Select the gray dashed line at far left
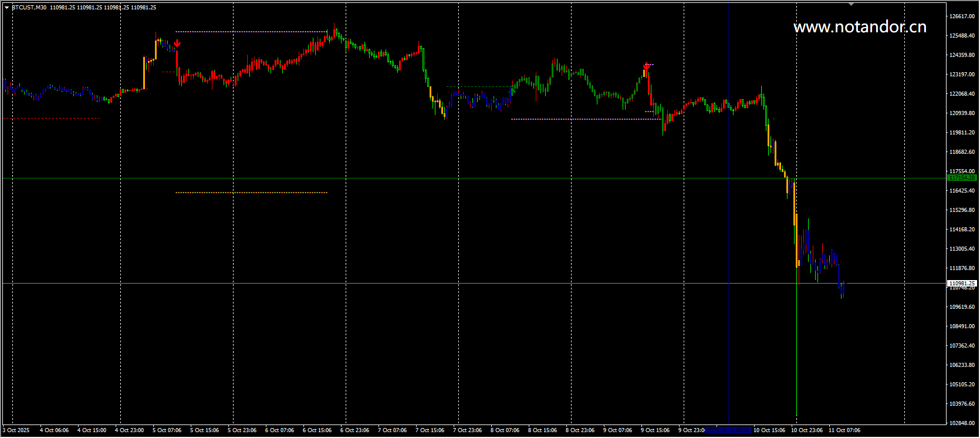Screen dimensions: 980x438 (52, 119)
